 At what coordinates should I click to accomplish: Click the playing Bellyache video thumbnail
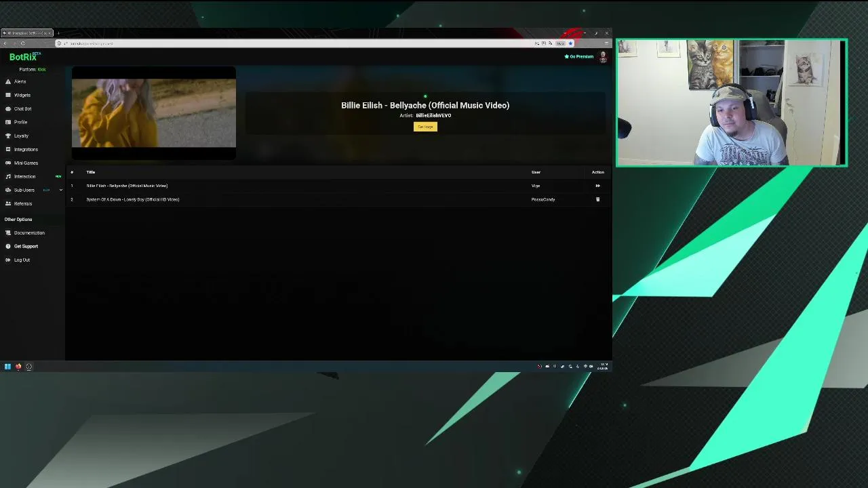point(154,113)
